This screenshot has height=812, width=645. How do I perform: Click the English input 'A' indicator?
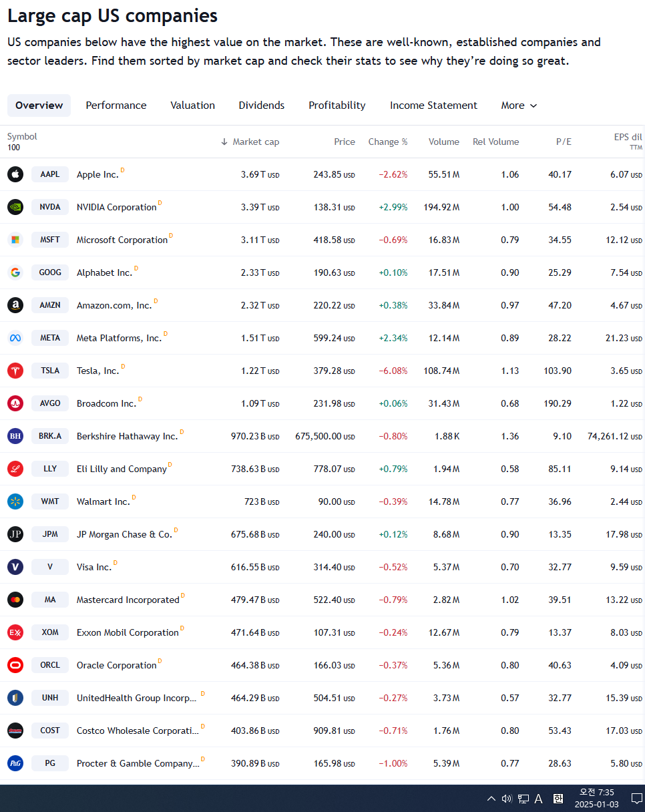pyautogui.click(x=539, y=799)
